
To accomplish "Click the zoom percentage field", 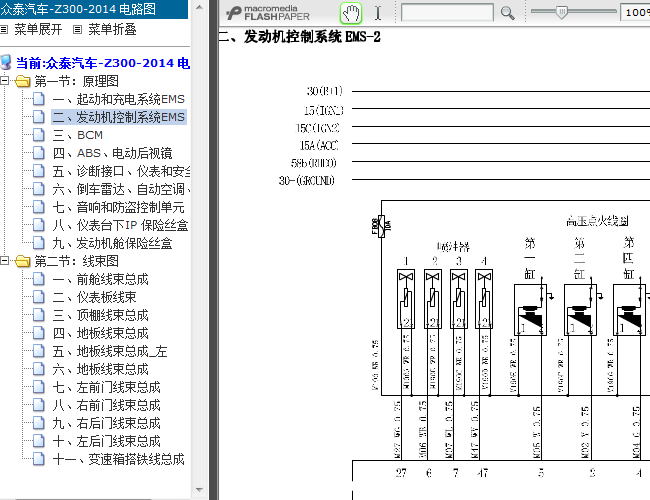I will point(635,12).
